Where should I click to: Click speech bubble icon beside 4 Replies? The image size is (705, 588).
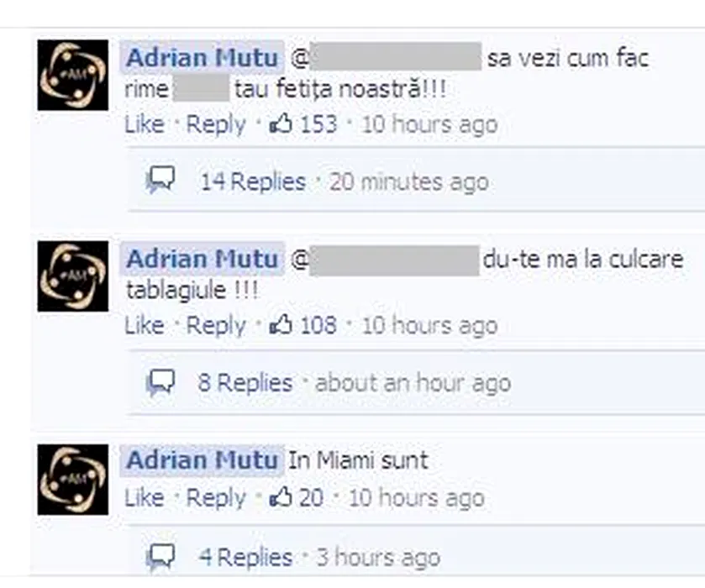(160, 557)
